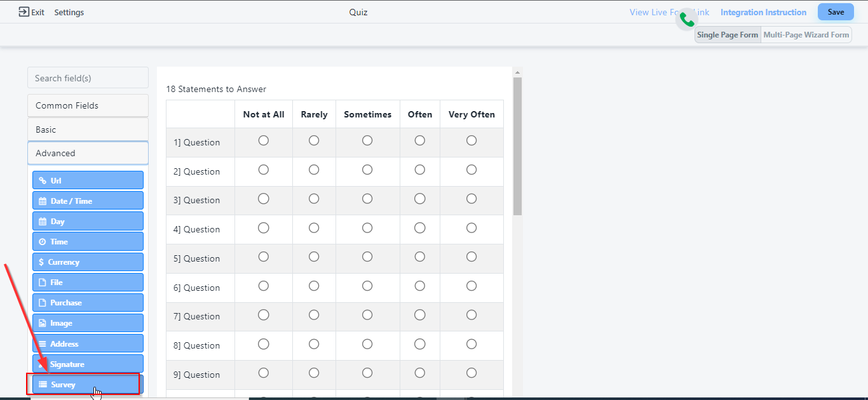Insert the Image field
Image resolution: width=868 pixels, height=400 pixels.
click(88, 323)
